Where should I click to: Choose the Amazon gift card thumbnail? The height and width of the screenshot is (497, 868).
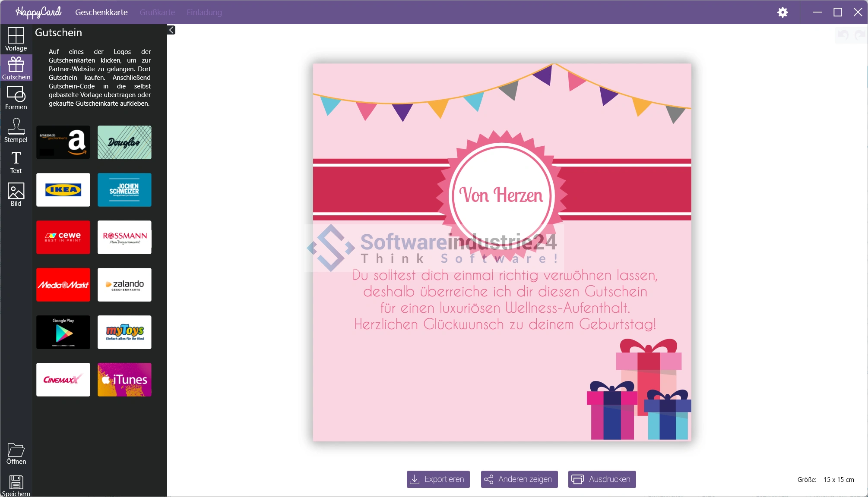pos(63,142)
